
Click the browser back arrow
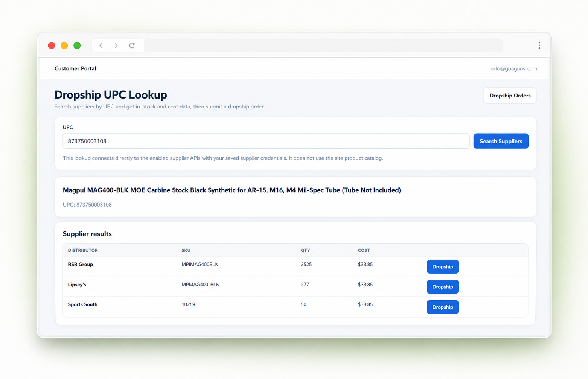(x=101, y=46)
